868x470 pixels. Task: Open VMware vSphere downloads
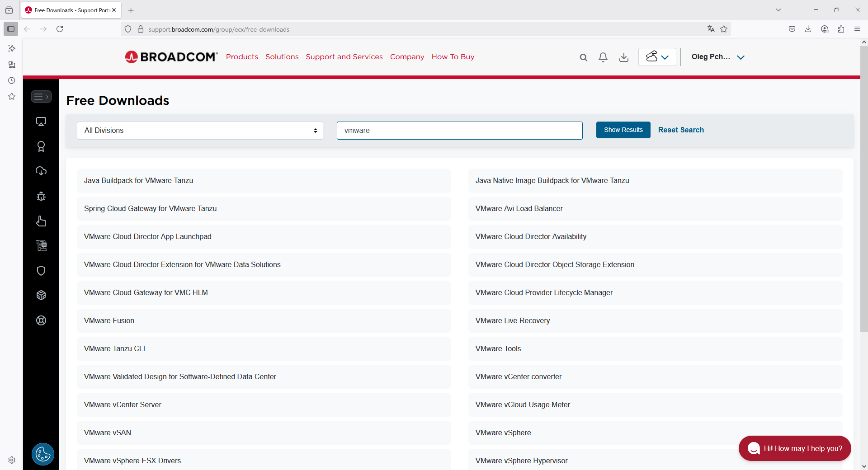(x=656, y=433)
